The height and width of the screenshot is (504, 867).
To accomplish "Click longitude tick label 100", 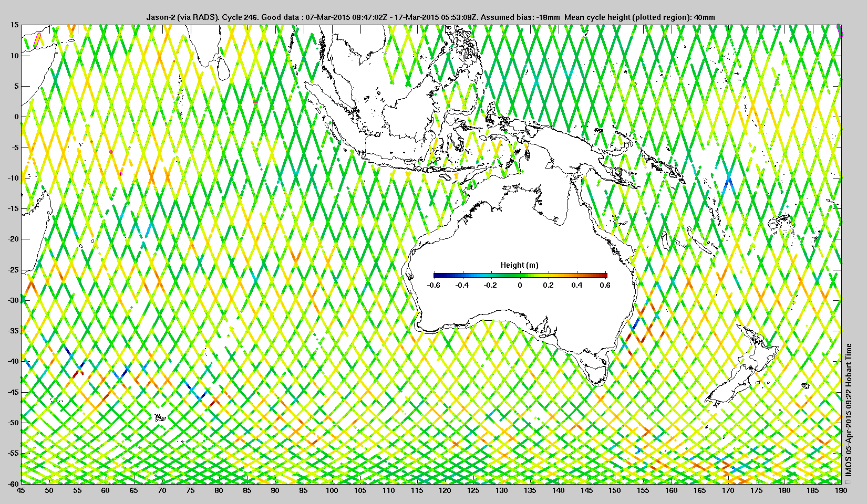I will click(x=332, y=490).
